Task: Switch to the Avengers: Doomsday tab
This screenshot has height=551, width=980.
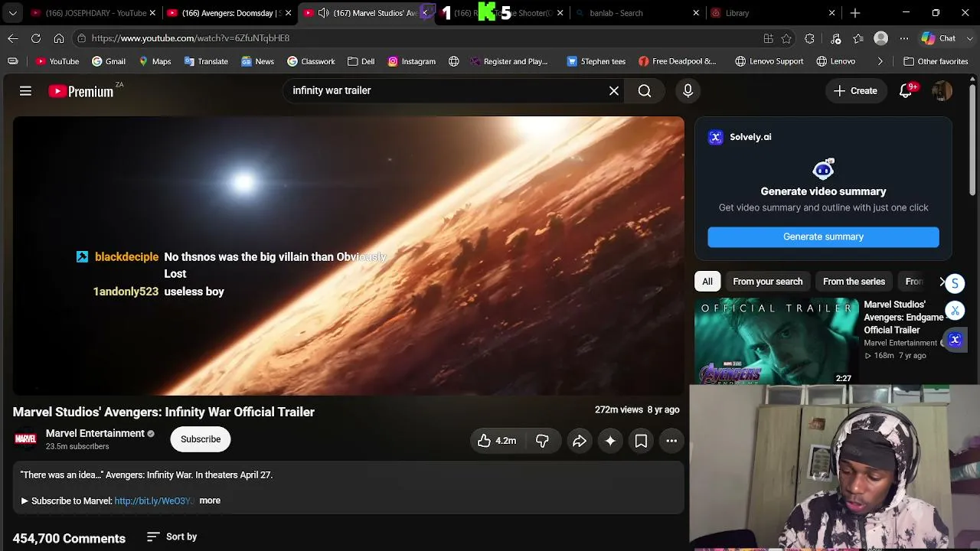Action: pos(227,13)
